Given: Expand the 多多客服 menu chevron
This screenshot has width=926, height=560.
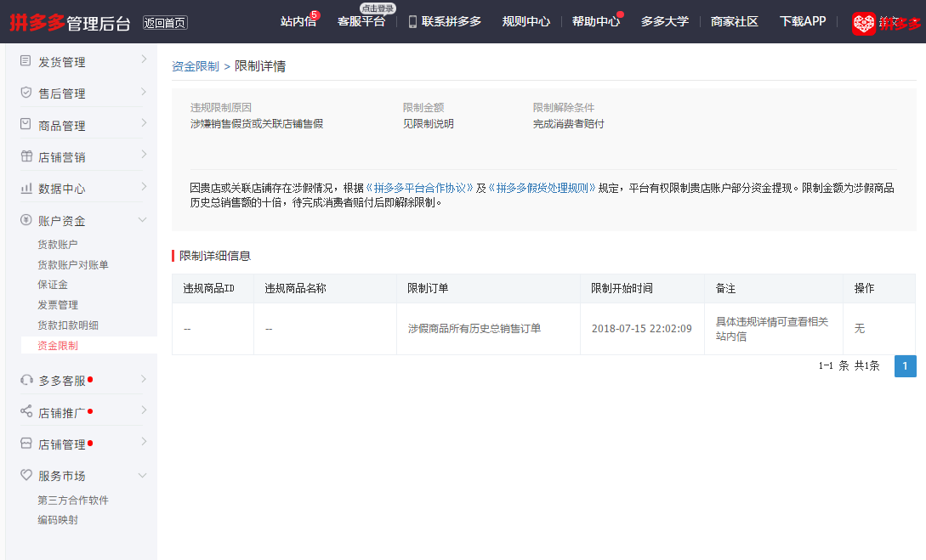Looking at the screenshot, I should coord(144,379).
